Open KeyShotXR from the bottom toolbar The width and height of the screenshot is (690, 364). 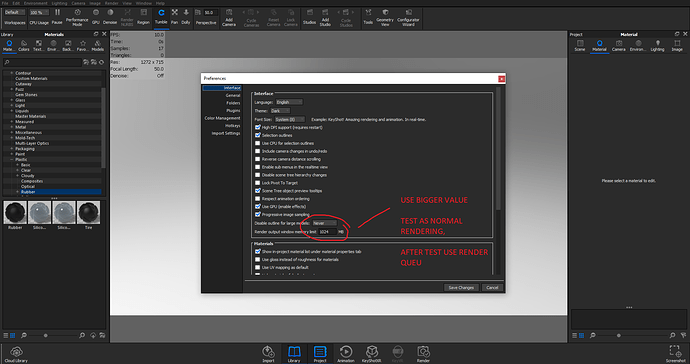point(371,354)
